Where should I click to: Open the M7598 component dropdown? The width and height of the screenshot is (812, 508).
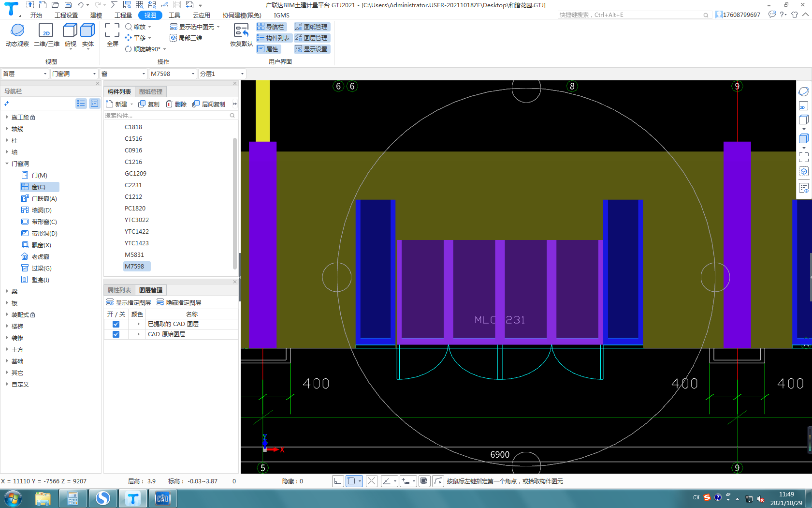point(173,74)
